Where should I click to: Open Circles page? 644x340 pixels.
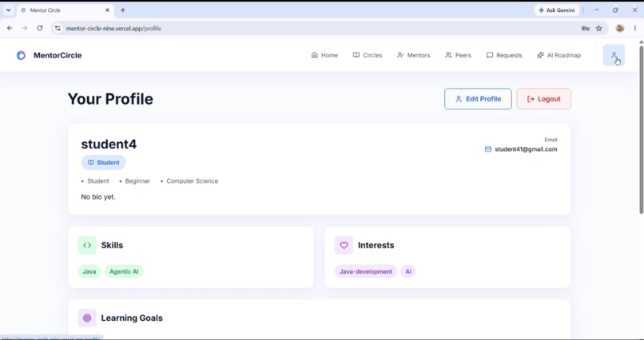pyautogui.click(x=368, y=55)
